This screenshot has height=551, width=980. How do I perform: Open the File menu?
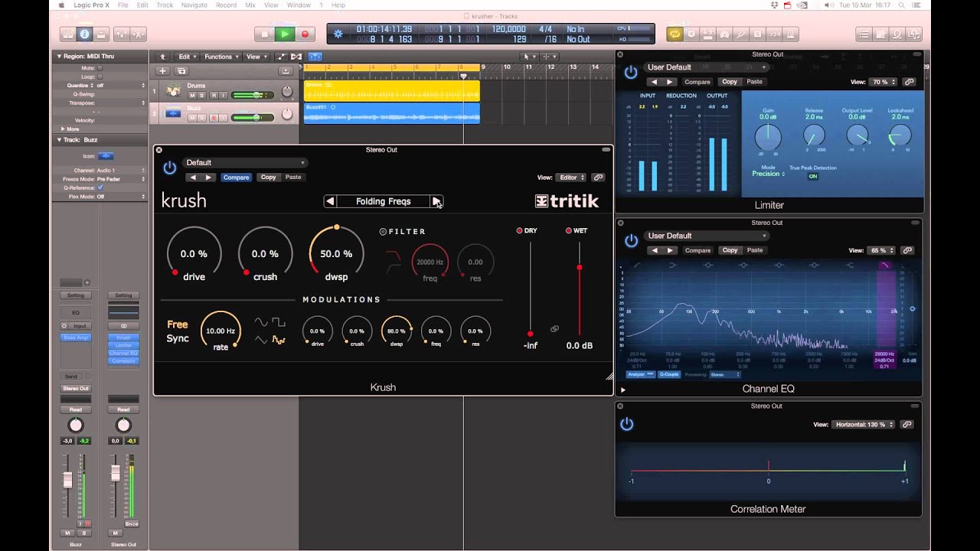click(x=122, y=5)
